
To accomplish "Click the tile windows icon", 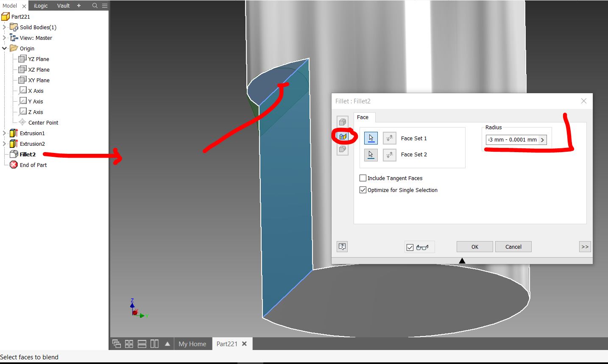I will click(x=129, y=344).
